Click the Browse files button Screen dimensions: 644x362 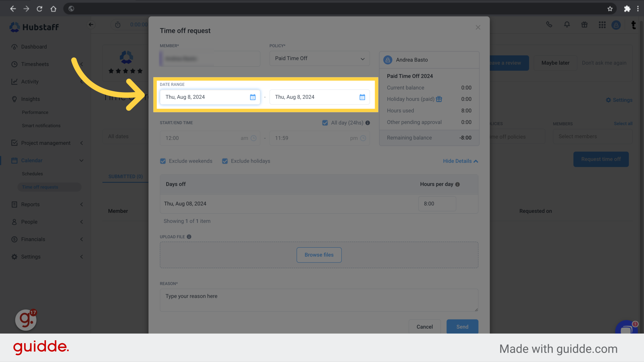coord(319,255)
